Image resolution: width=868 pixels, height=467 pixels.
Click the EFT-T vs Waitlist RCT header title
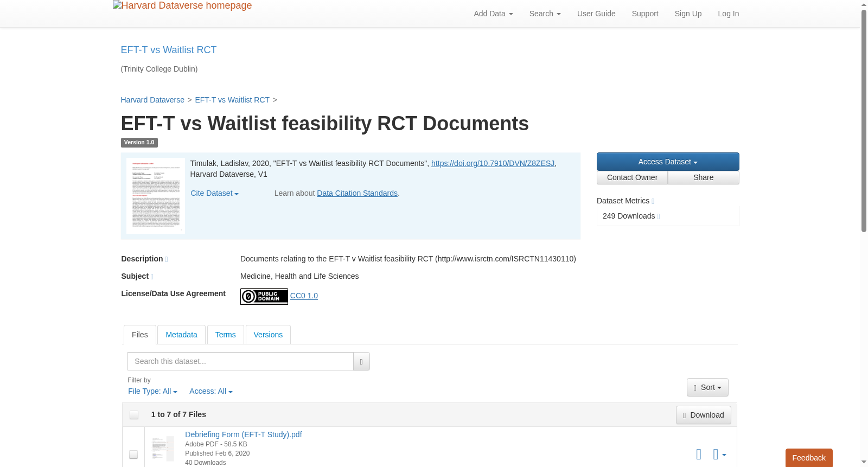coord(169,50)
